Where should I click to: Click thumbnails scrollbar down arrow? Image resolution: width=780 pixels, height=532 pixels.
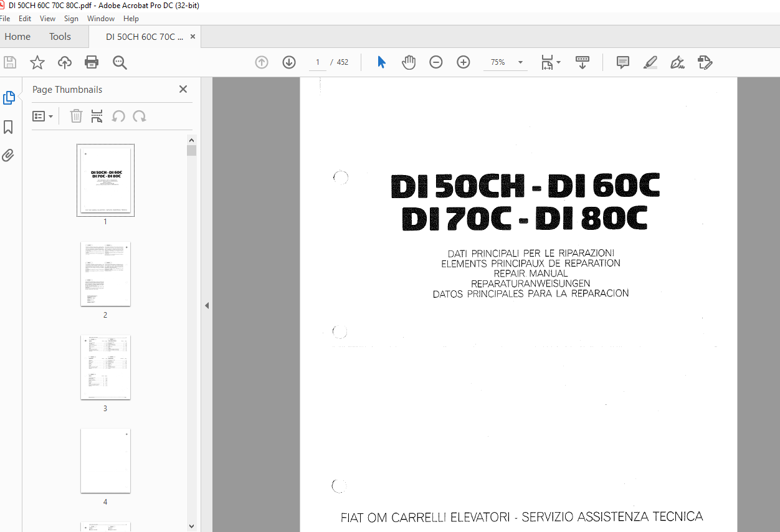(x=191, y=526)
